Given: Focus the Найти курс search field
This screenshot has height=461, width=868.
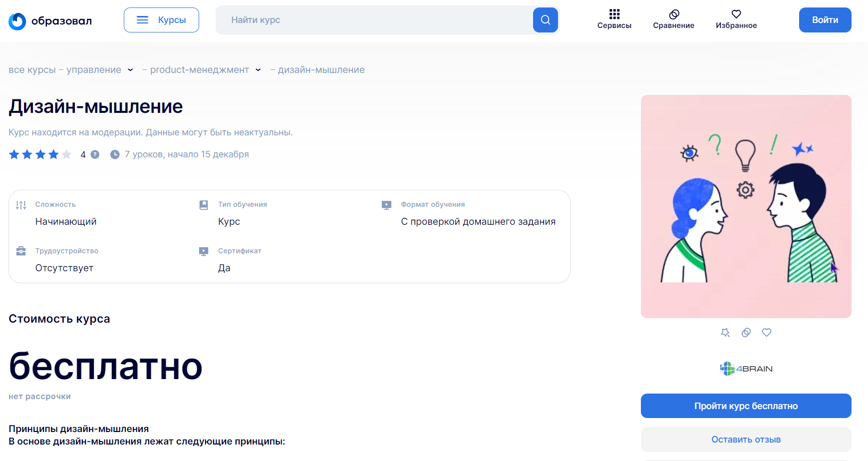Looking at the screenshot, I should point(374,20).
